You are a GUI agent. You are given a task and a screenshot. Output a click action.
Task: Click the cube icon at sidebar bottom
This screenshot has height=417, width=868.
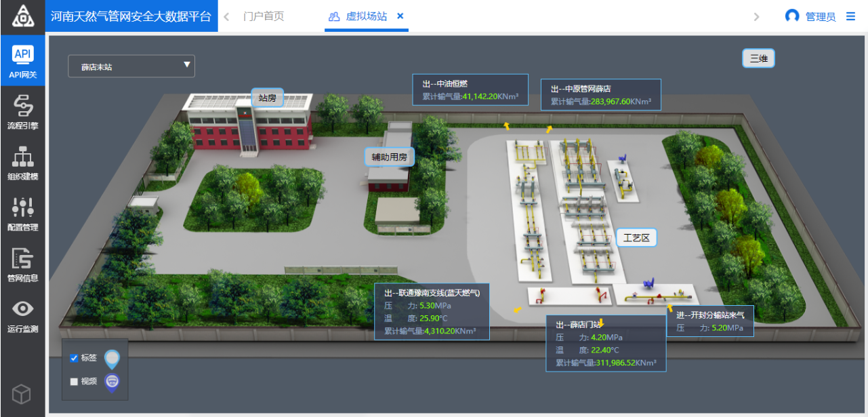22,394
